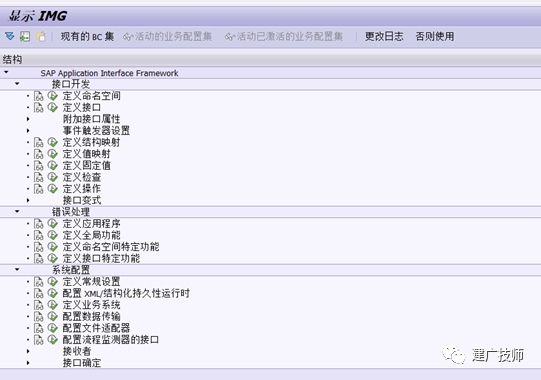The image size is (541, 380).
Task: Open the 现有的 BC 集 button
Action: 87,36
